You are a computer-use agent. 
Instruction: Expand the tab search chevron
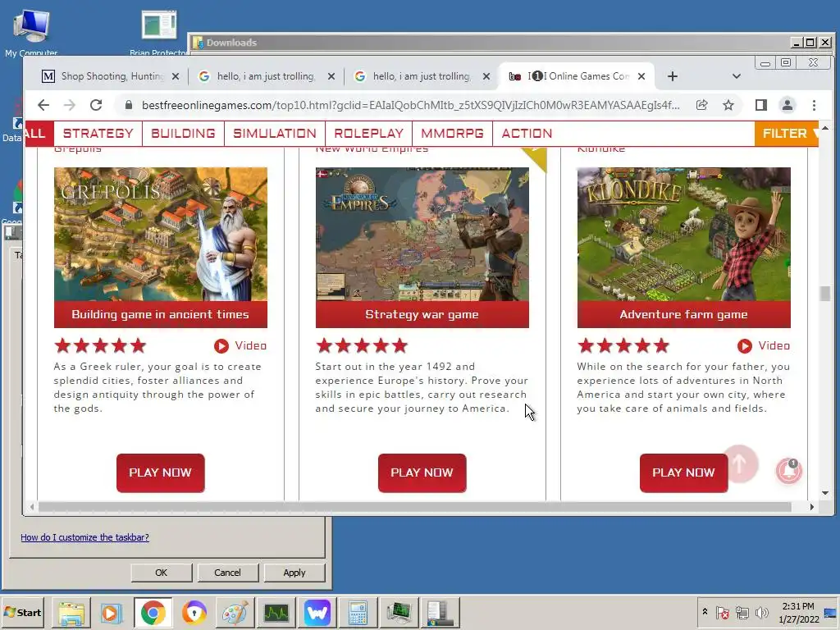(x=737, y=76)
